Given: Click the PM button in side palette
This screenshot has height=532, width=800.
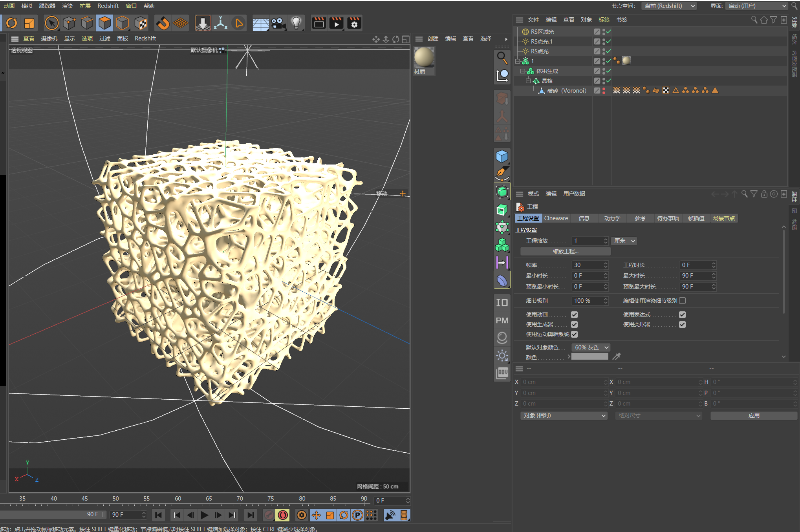Looking at the screenshot, I should click(502, 320).
